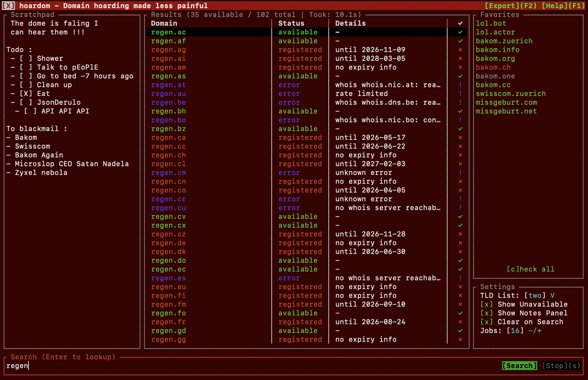This screenshot has width=588, height=380.
Task: Click the exclamation icon for regen.cu row
Action: pos(460,208)
